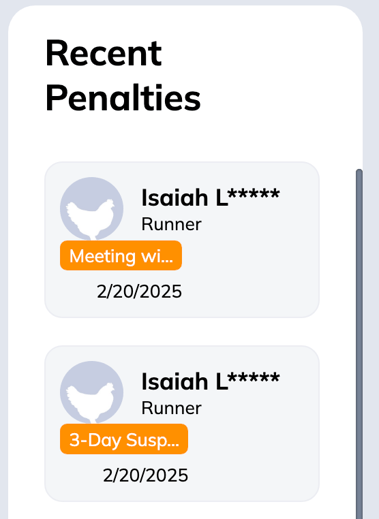Click the Recent Penalties heading
This screenshot has height=519, width=379.
(123, 75)
